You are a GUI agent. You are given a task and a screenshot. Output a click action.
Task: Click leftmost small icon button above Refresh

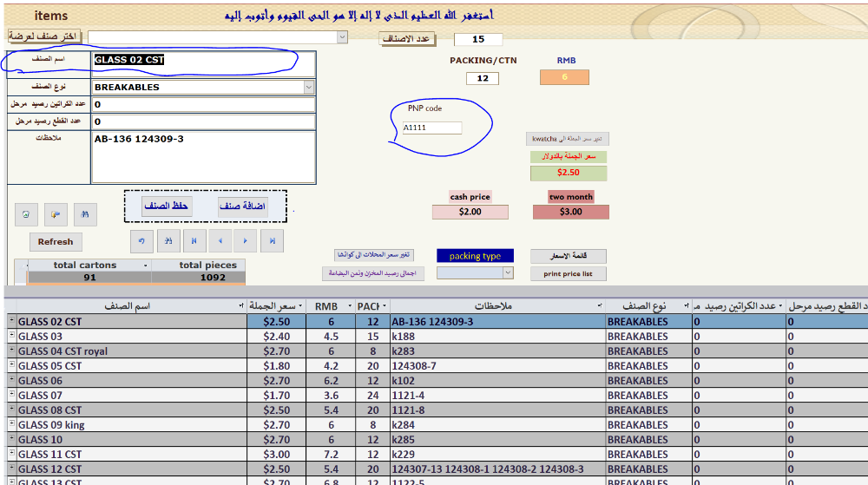(x=27, y=213)
